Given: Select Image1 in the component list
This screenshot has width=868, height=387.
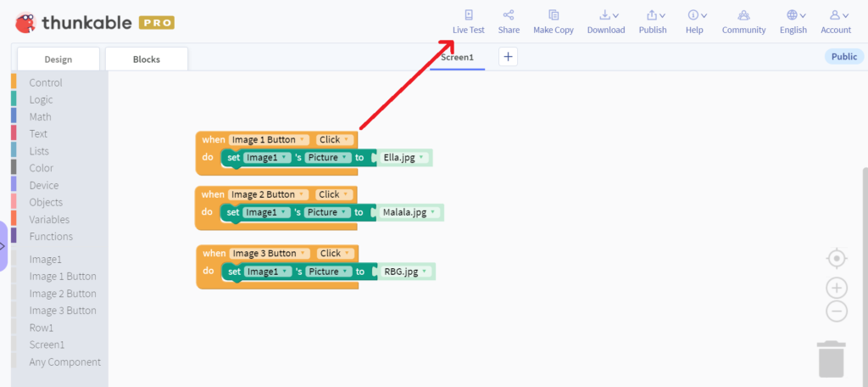Looking at the screenshot, I should pyautogui.click(x=46, y=260).
